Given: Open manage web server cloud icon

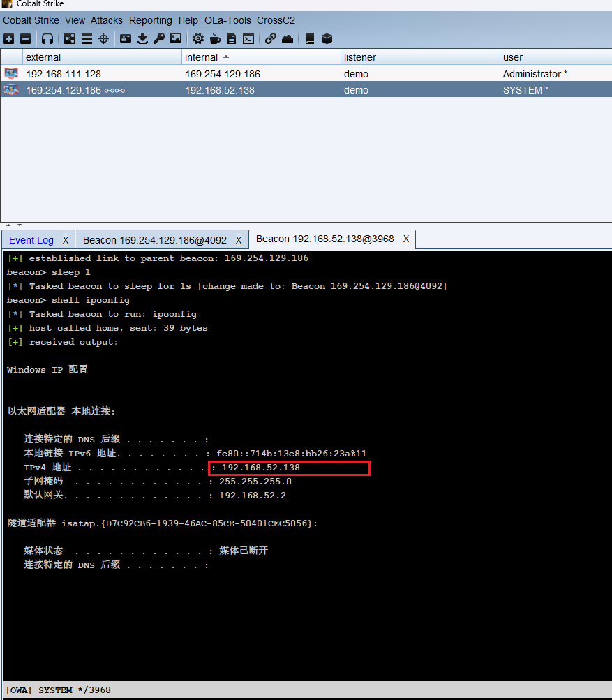Looking at the screenshot, I should click(x=287, y=39).
